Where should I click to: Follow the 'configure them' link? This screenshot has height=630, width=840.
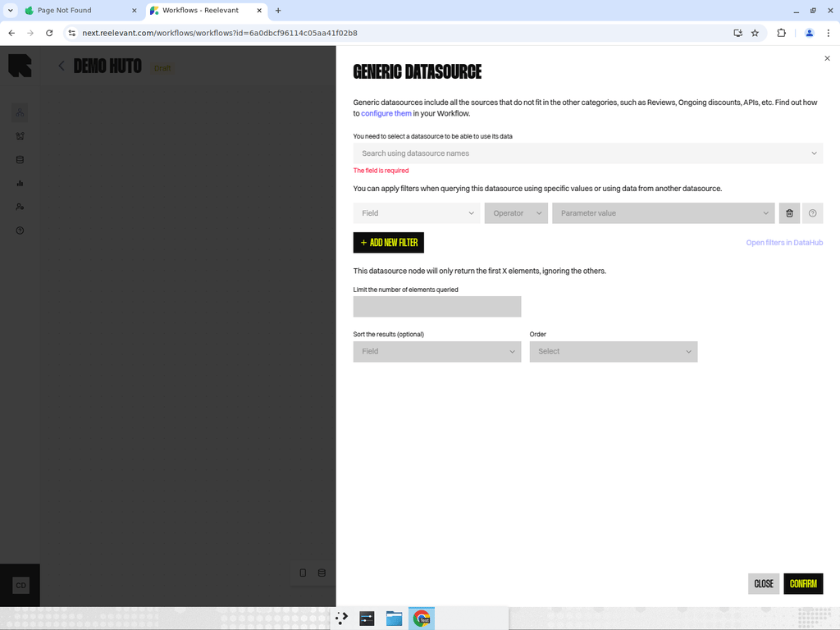(x=386, y=113)
